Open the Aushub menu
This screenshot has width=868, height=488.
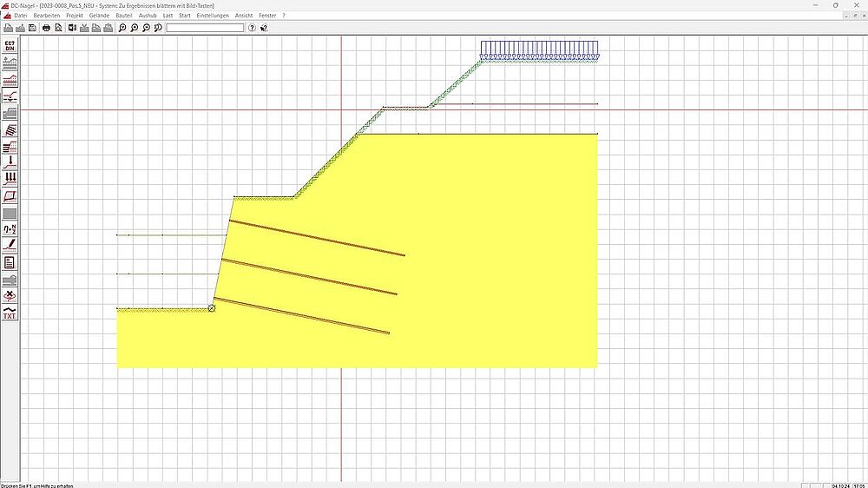[148, 16]
